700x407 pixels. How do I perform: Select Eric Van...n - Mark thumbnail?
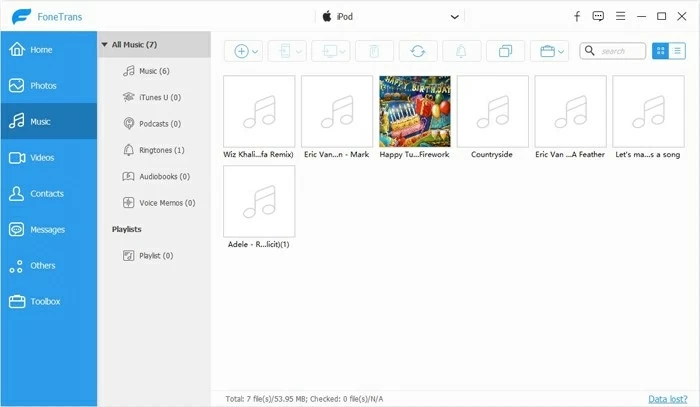point(337,111)
